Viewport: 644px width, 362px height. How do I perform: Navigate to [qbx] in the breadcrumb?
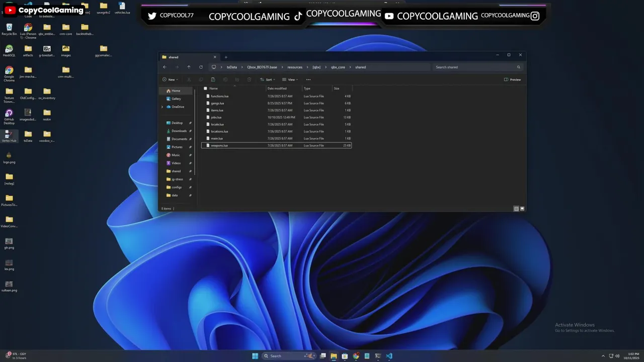(316, 67)
